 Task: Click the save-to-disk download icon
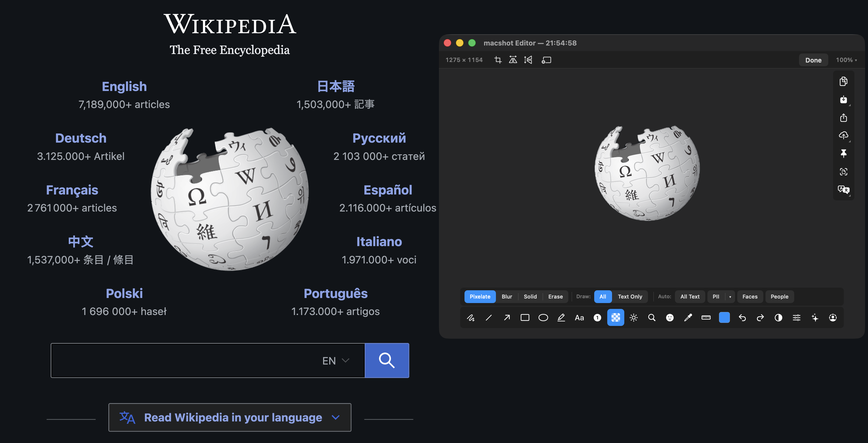pyautogui.click(x=843, y=100)
